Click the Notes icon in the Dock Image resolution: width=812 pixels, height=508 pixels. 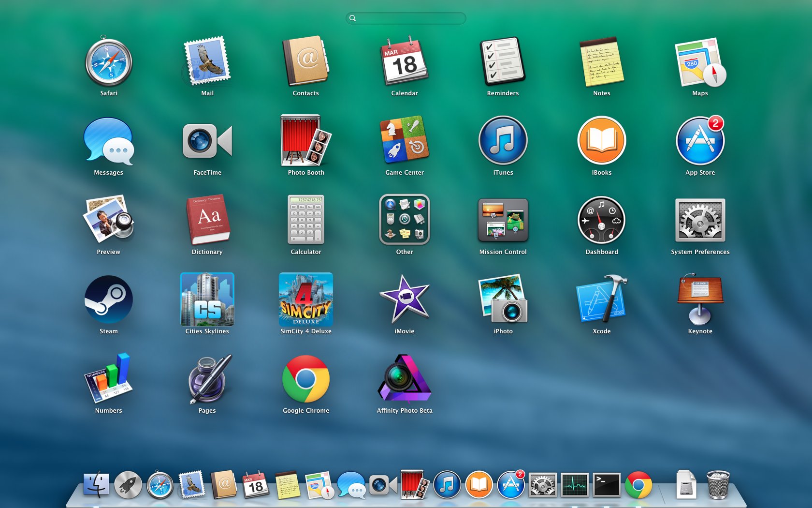pos(288,484)
